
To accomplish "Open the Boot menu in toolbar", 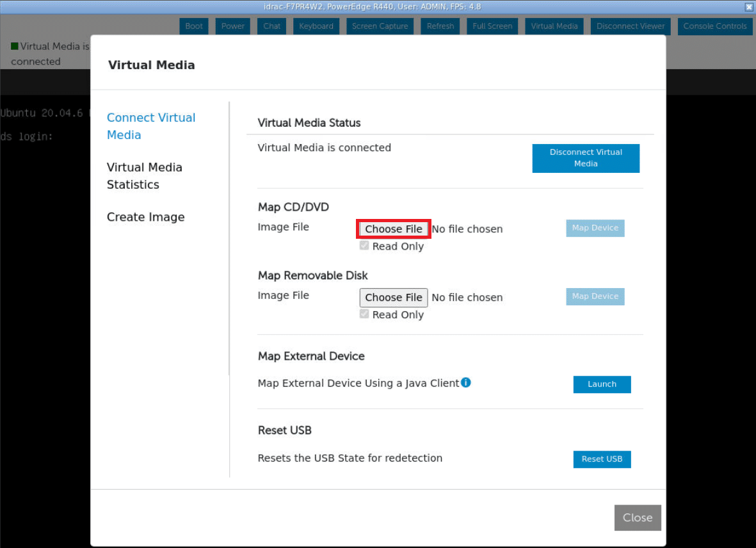I will click(x=194, y=26).
